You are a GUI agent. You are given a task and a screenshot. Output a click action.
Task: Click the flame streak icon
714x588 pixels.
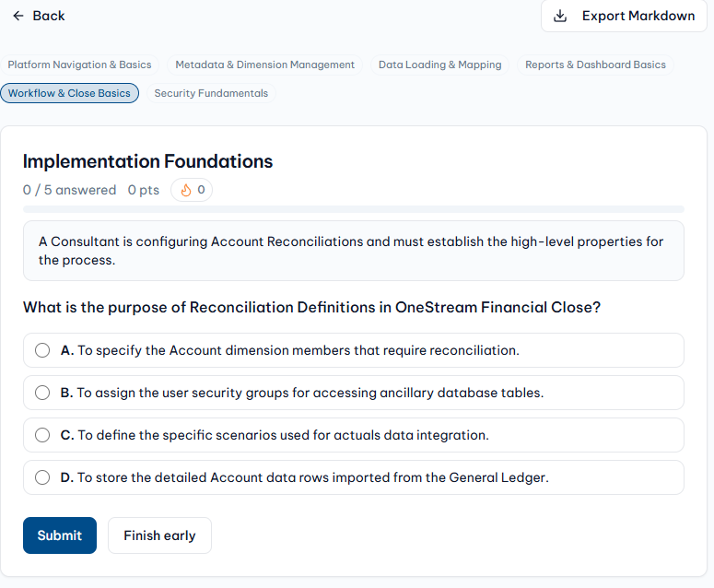[x=186, y=190]
